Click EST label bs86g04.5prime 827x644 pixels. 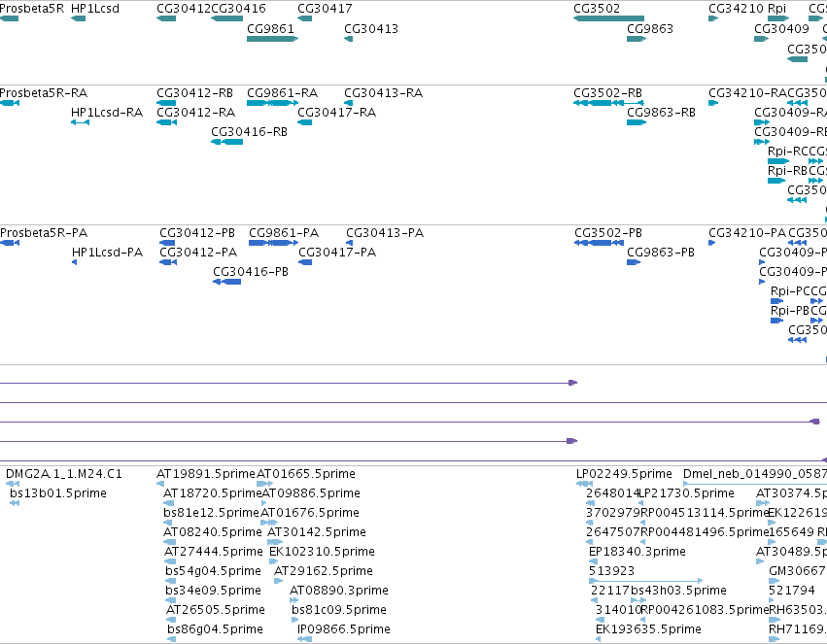coord(215,629)
